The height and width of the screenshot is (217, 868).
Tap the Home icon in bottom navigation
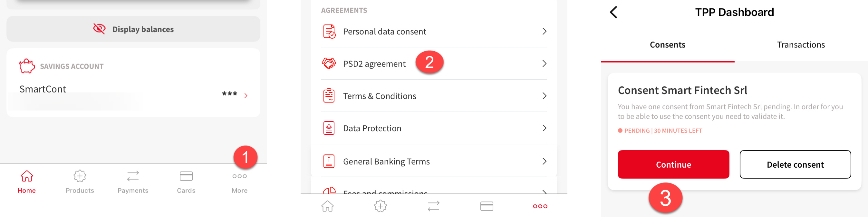pos(27,176)
